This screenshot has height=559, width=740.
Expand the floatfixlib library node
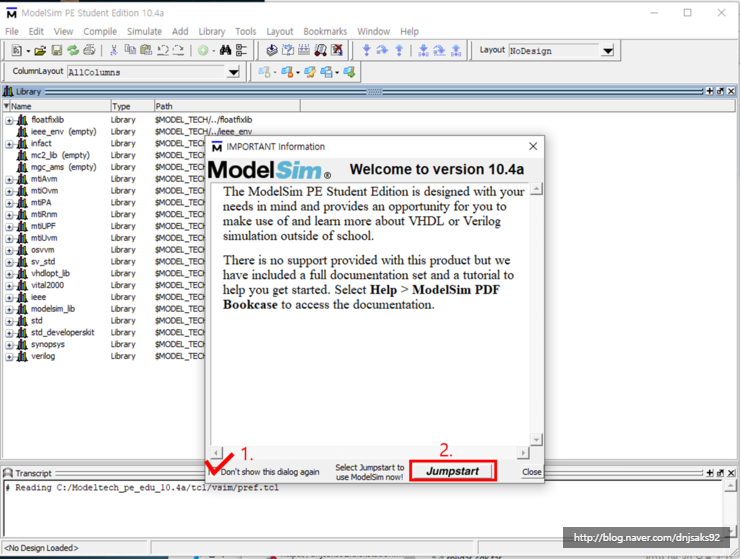pos(9,120)
